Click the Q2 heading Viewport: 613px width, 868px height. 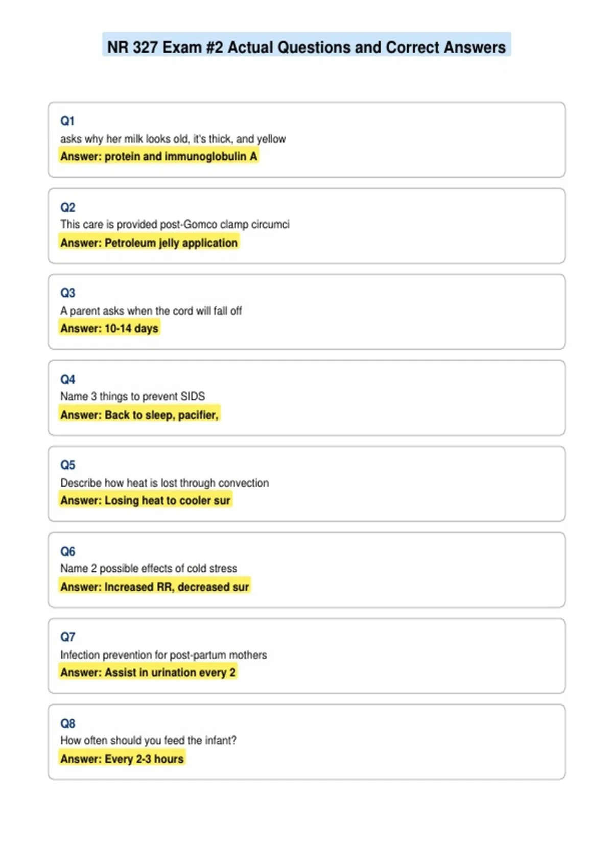pos(67,207)
